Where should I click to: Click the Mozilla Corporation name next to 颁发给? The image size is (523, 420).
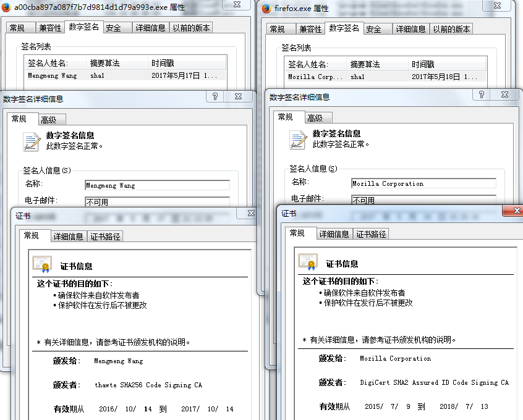tap(395, 358)
